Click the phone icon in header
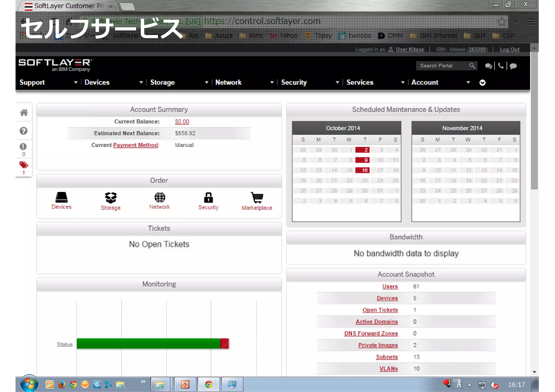This screenshot has width=555, height=392. (501, 66)
